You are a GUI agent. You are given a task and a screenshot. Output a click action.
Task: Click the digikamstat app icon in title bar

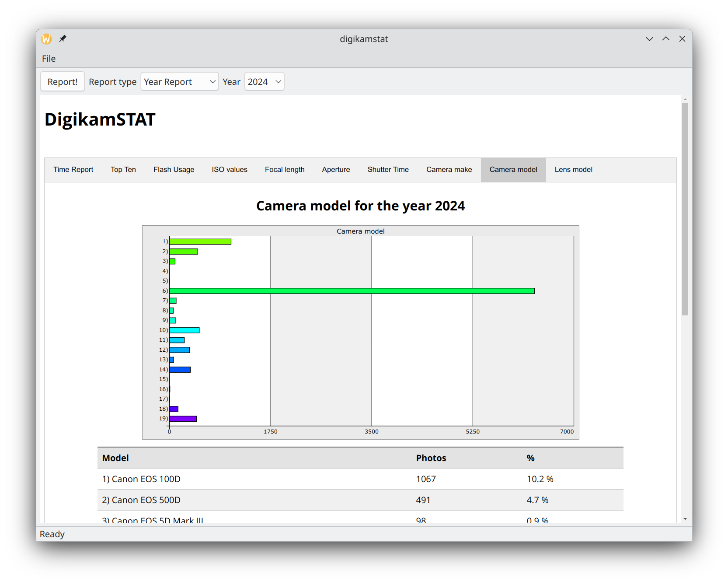[46, 39]
